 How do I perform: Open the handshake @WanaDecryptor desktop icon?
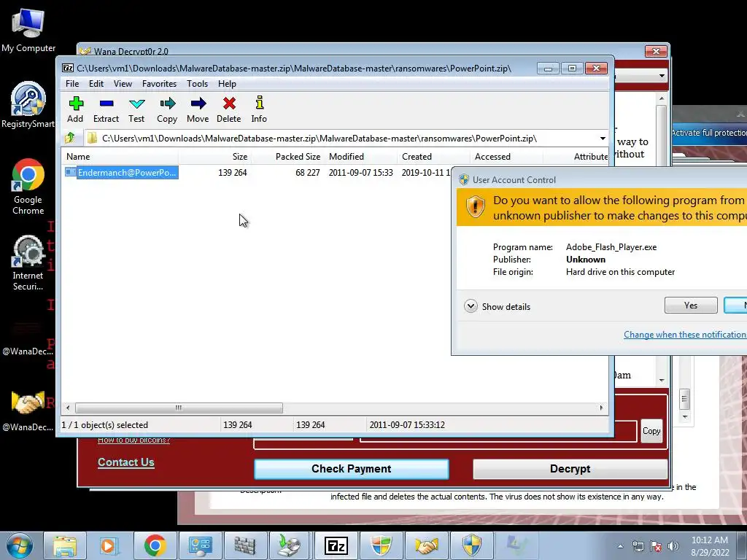28,411
